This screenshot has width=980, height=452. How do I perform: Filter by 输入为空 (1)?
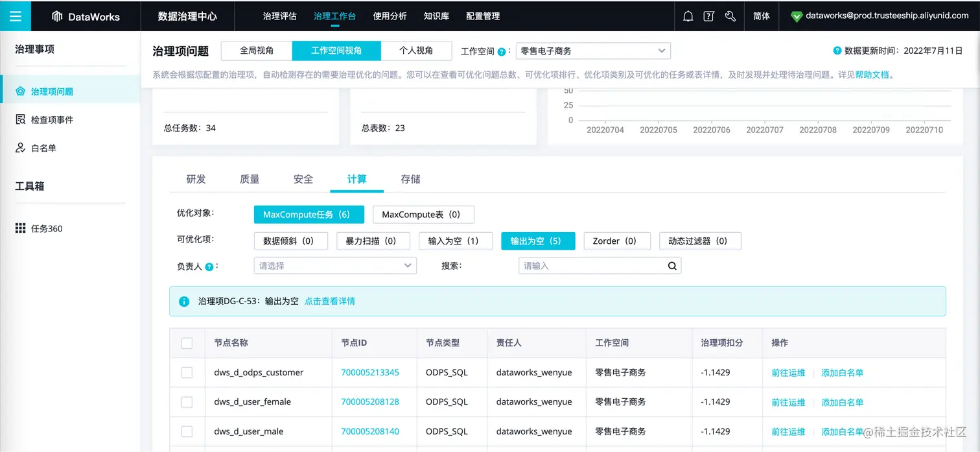coord(456,241)
